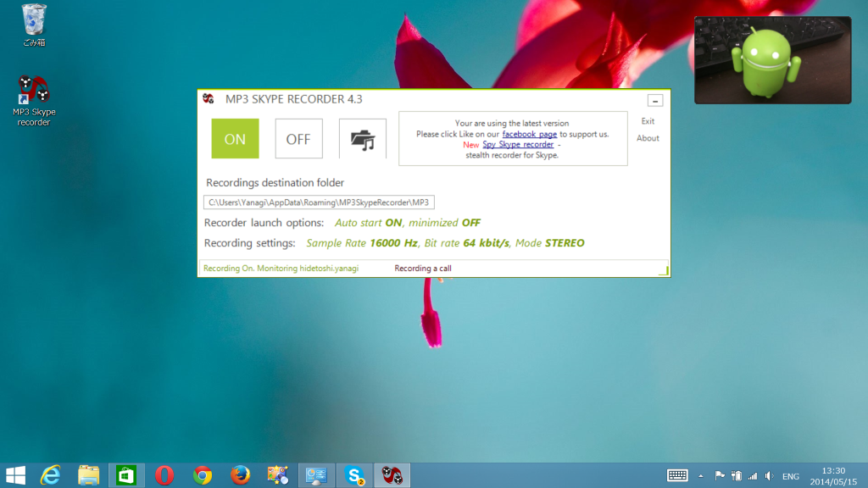Select the Recycle Bin desktop icon
This screenshot has height=488, width=868.
point(34,25)
